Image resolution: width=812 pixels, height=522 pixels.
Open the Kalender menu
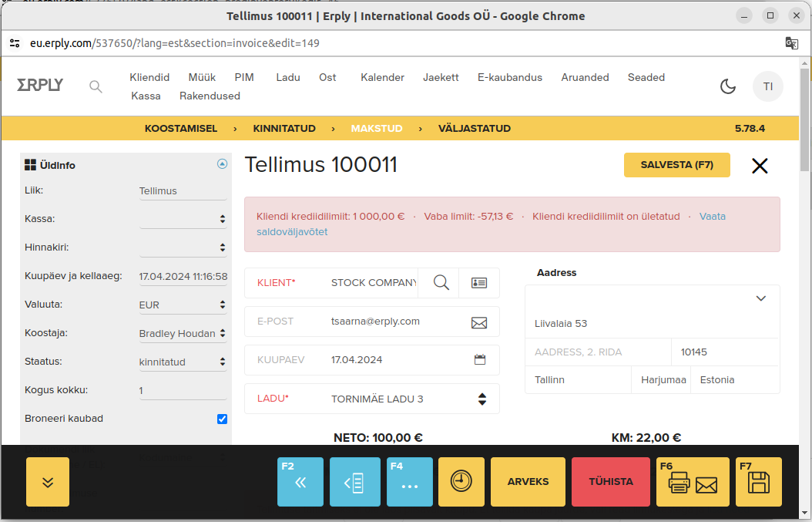(383, 77)
